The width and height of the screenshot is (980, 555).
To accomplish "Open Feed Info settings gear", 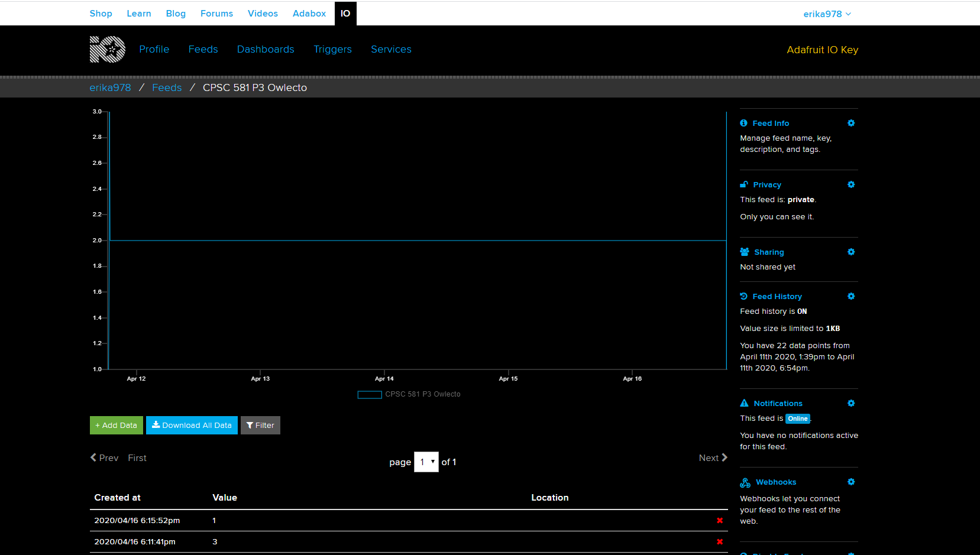I will tap(850, 123).
